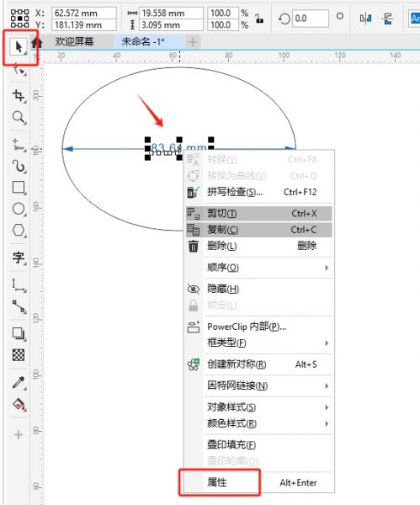420x505 pixels.
Task: Pick the Artistic Media tool
Action: (x=19, y=166)
